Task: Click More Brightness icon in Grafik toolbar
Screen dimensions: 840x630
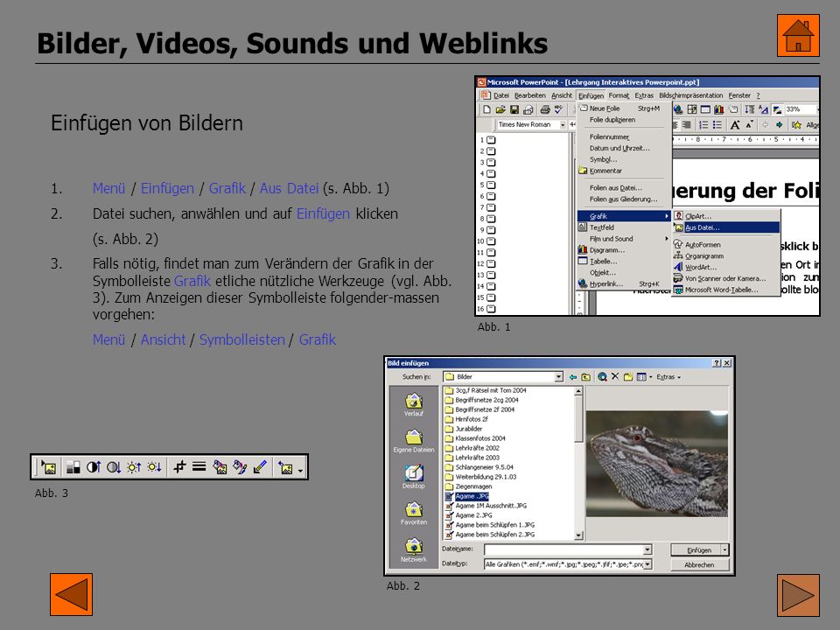Action: tap(134, 467)
